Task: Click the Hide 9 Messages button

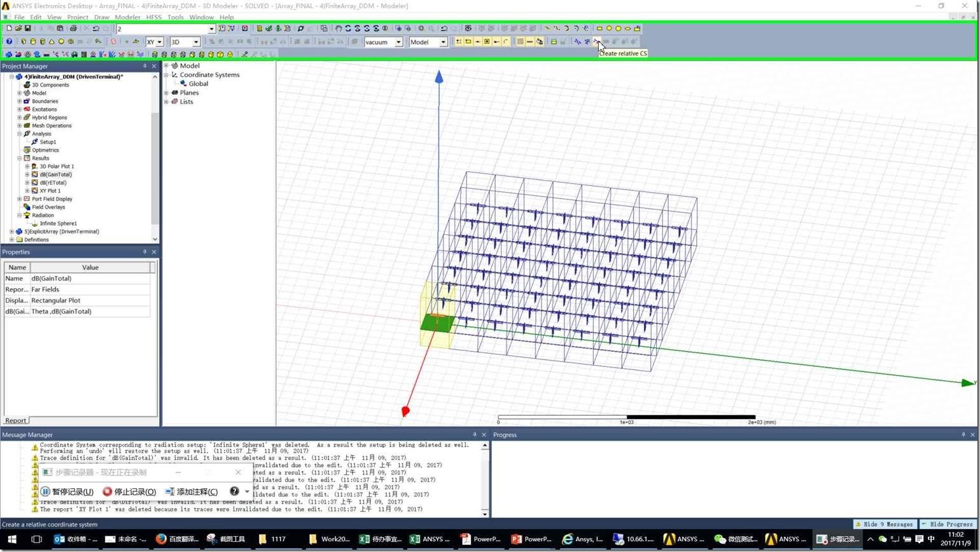Action: coord(885,524)
